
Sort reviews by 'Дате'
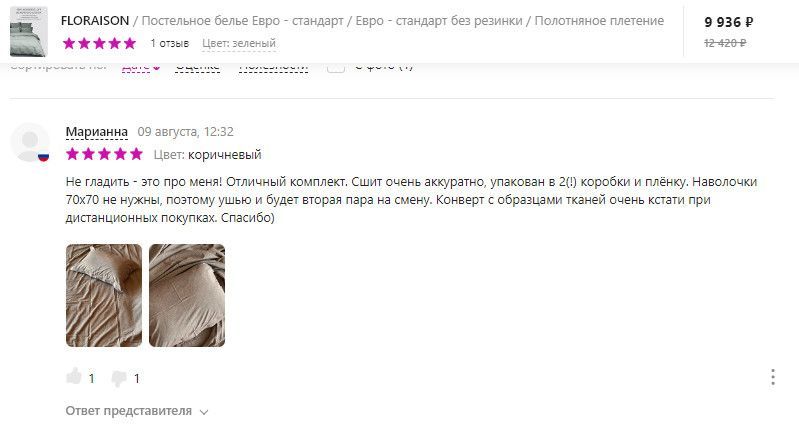[141, 67]
